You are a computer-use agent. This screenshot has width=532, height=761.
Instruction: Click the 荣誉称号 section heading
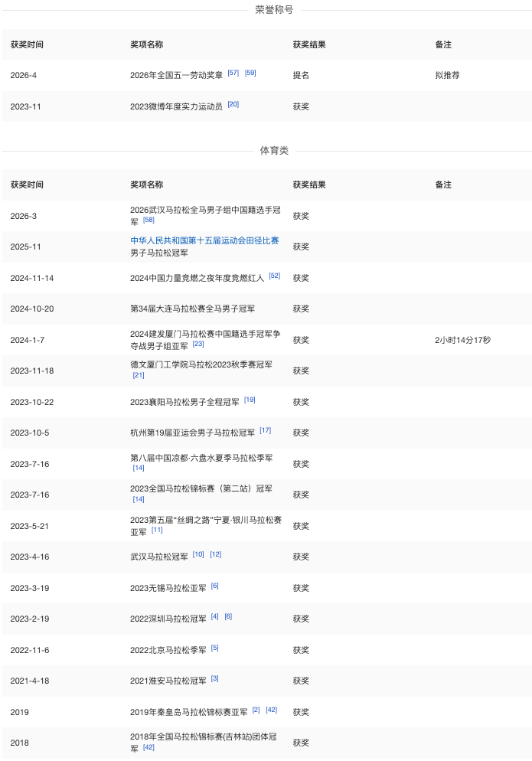(274, 10)
